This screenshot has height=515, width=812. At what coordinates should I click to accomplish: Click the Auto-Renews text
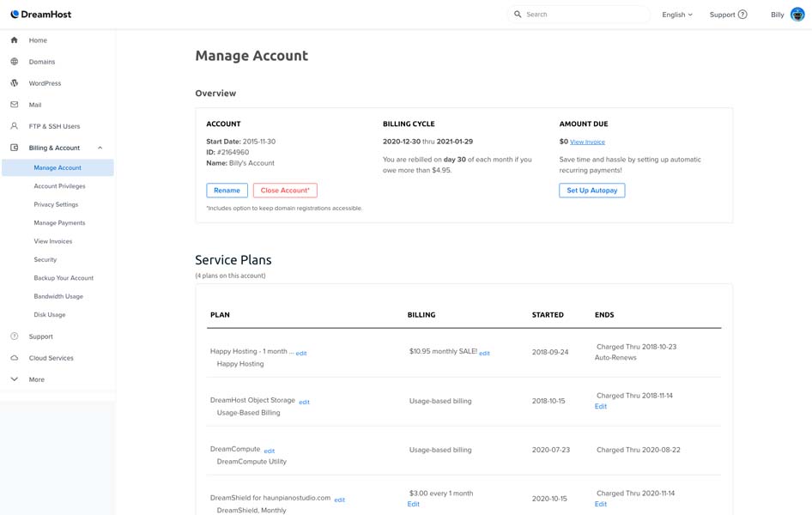(x=615, y=358)
